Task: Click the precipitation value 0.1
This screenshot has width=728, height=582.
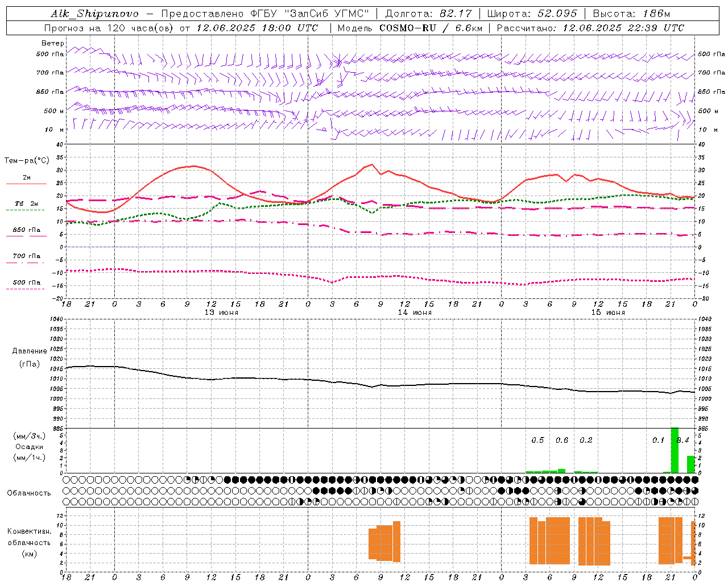Action: (x=658, y=440)
